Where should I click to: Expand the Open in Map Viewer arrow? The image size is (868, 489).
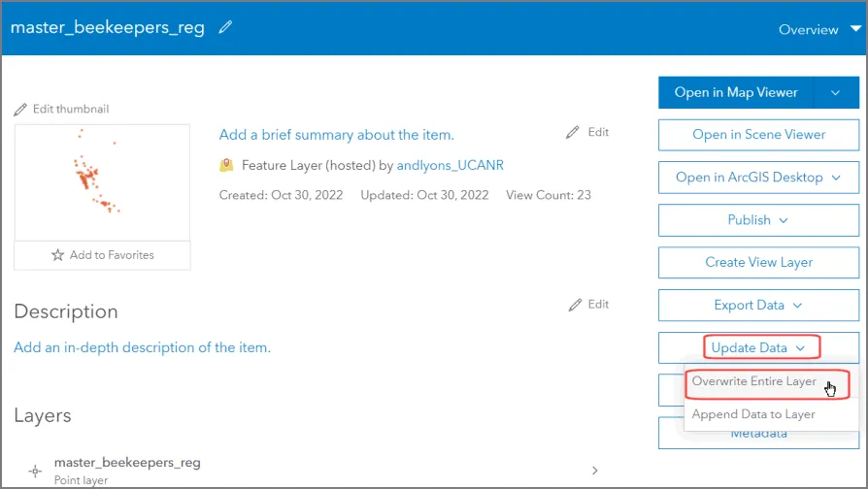[x=836, y=93]
